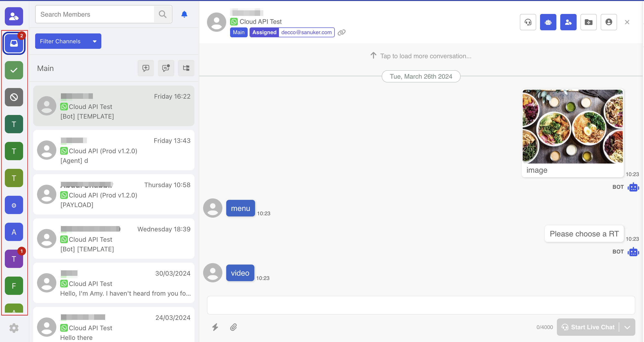
Task: Toggle the bot button in chat header
Action: point(548,22)
